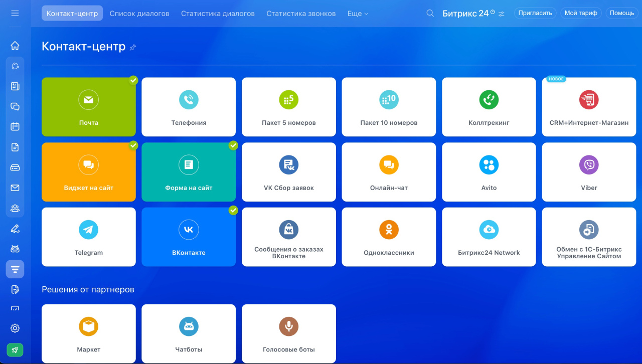Open the Телефония tile

point(189,107)
